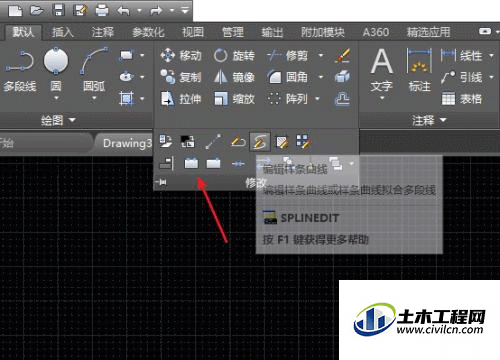This screenshot has width=500, height=360.
Task: Open the 注释 ribbon tab
Action: click(x=103, y=32)
